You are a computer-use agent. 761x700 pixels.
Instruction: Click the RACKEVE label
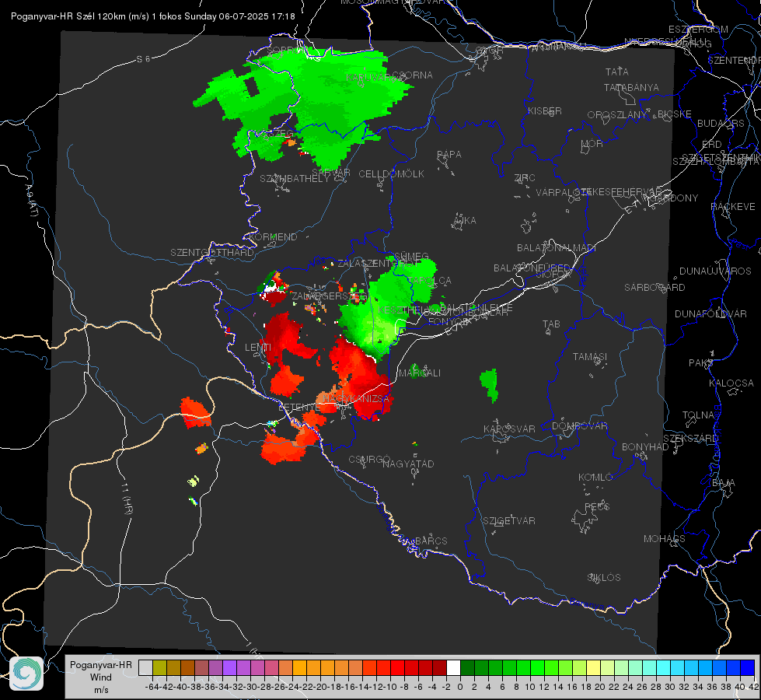733,206
